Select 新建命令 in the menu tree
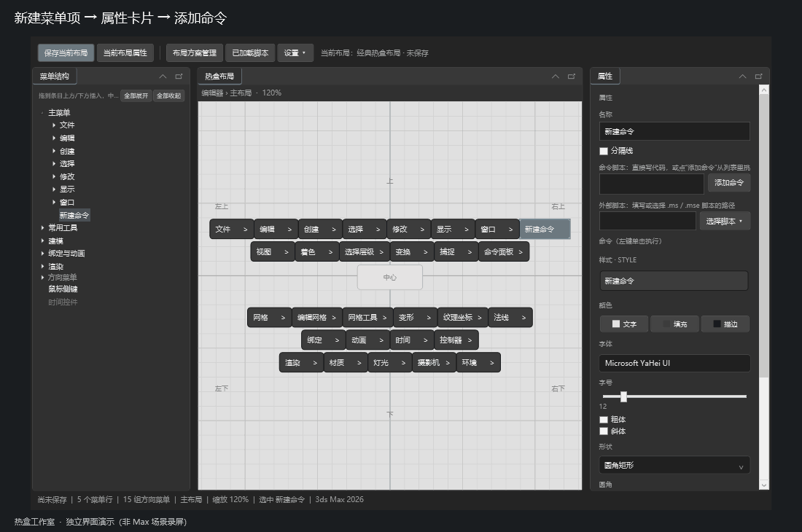Screen dimensions: 802x532 (x=74, y=215)
